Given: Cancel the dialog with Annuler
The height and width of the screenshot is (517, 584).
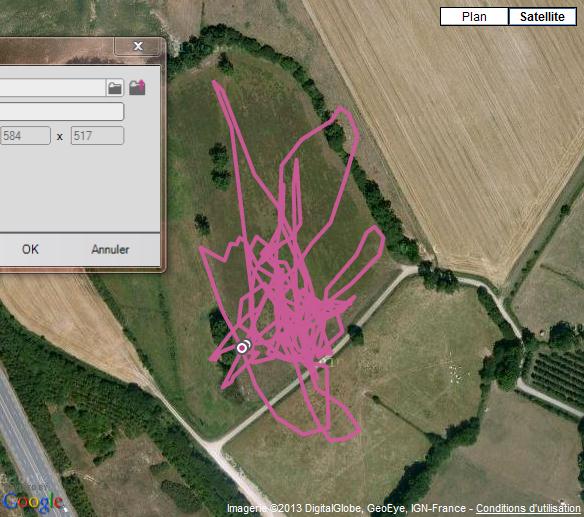Looking at the screenshot, I should point(110,249).
